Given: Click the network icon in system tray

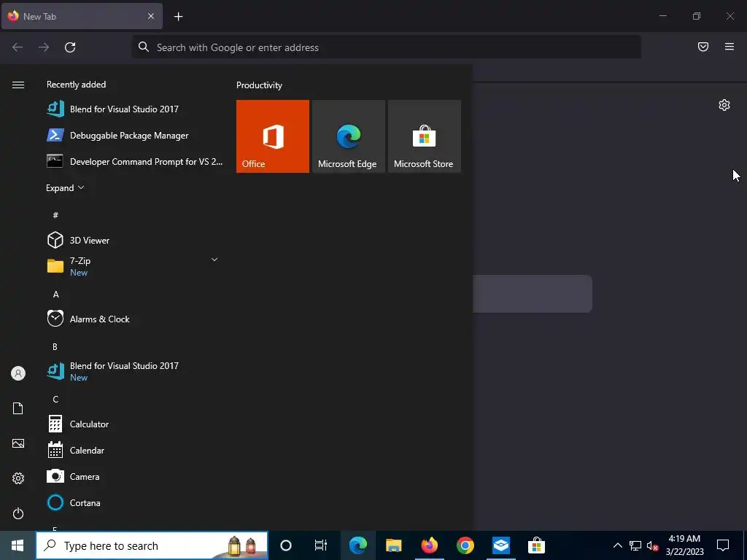Looking at the screenshot, I should coord(635,545).
